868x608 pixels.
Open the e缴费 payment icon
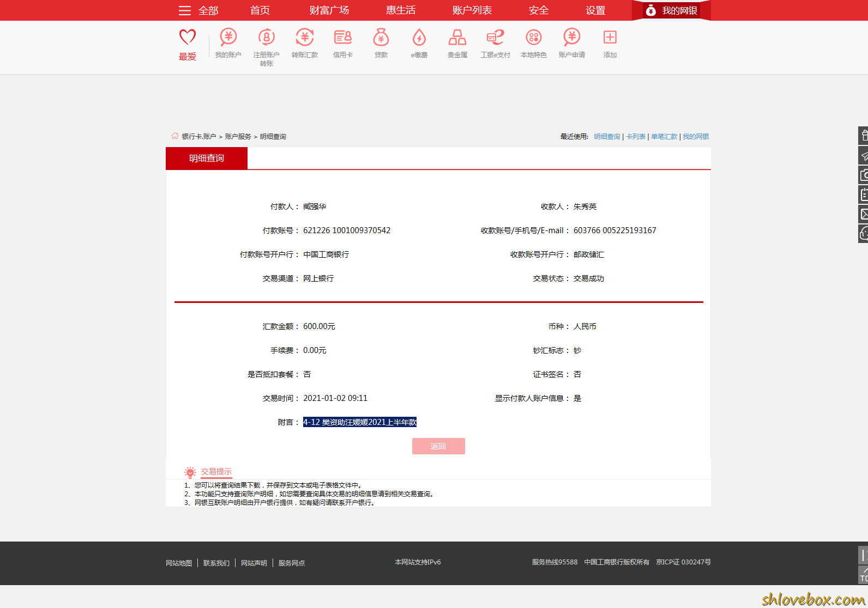(x=419, y=37)
